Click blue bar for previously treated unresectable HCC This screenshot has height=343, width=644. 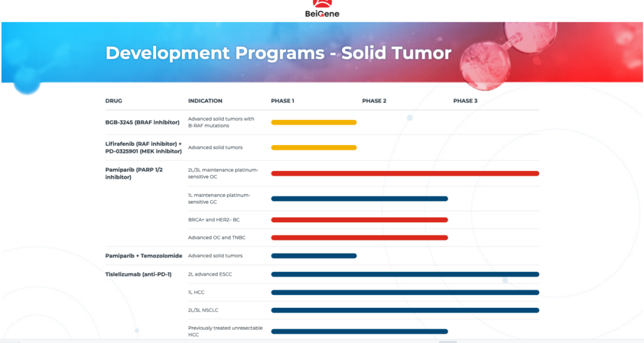[359, 331]
